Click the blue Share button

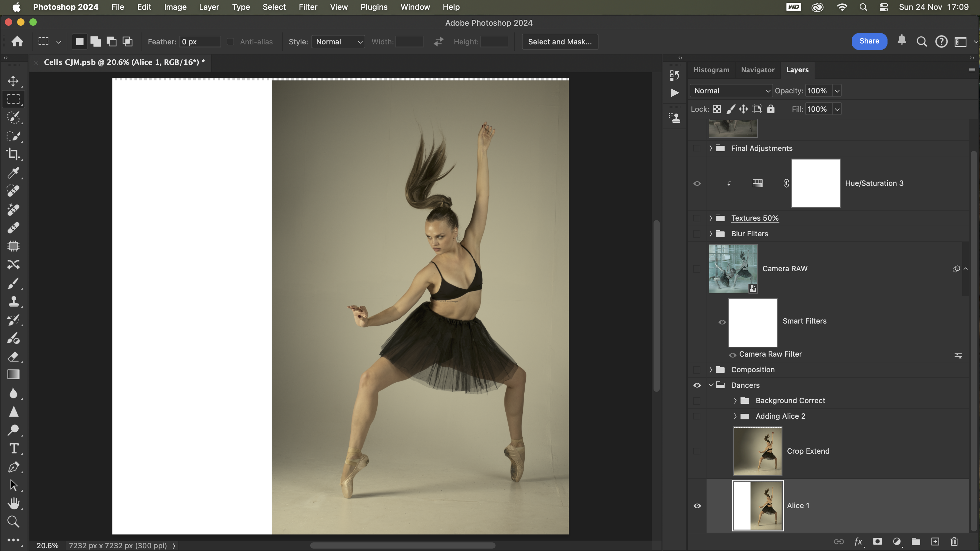[869, 41]
